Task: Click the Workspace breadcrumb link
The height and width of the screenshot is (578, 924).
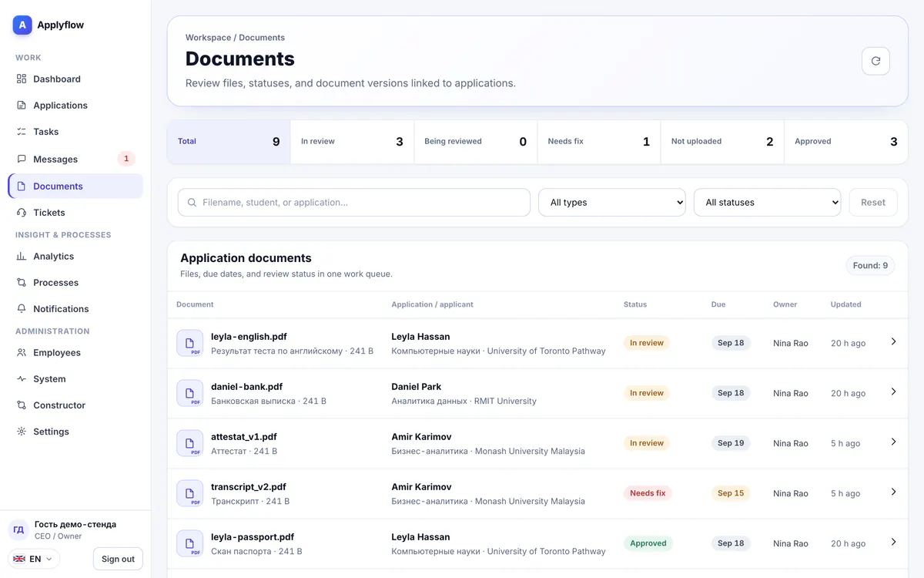Action: point(208,37)
